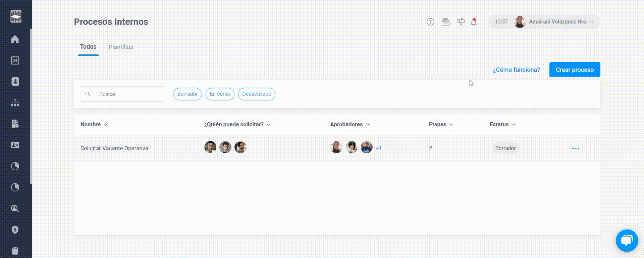This screenshot has height=258, width=644.
Task: Click Amairani Velázquez's profile photo
Action: click(x=520, y=22)
